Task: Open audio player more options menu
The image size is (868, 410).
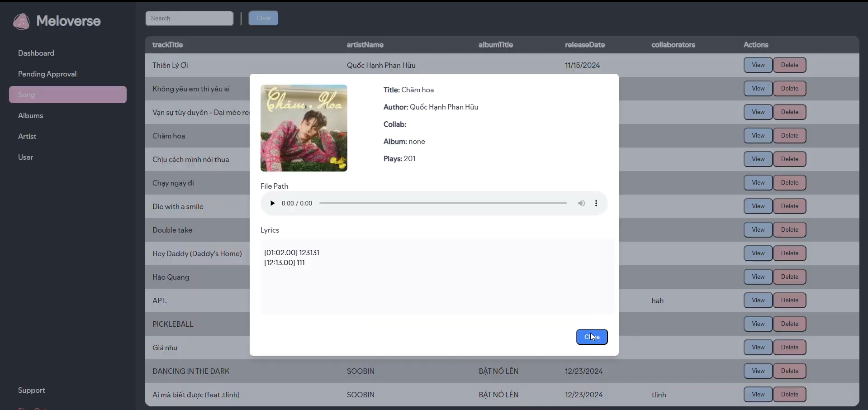Action: [596, 203]
